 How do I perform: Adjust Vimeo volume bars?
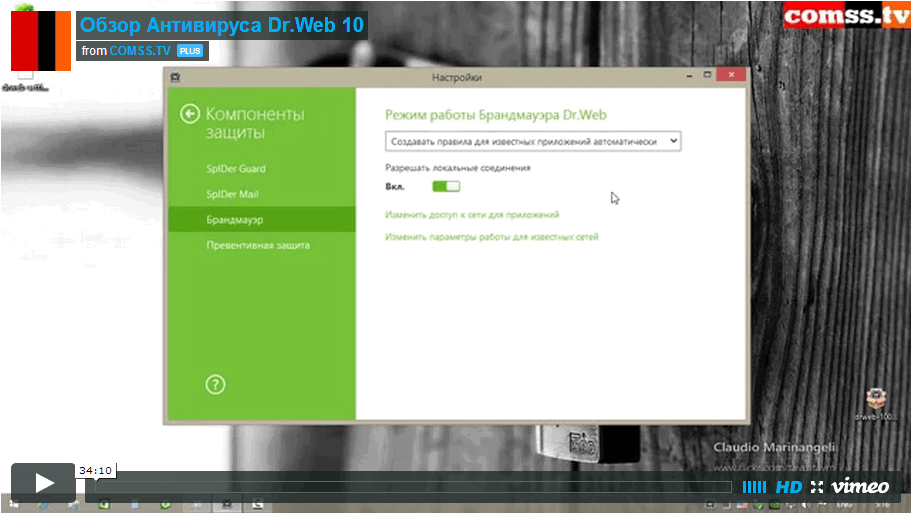point(754,487)
